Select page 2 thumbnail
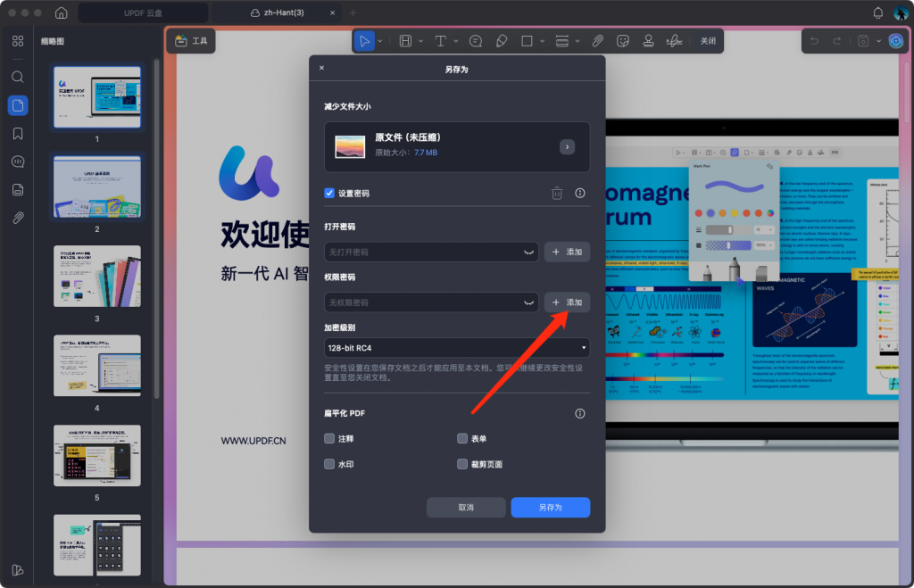The image size is (914, 588). coord(96,187)
